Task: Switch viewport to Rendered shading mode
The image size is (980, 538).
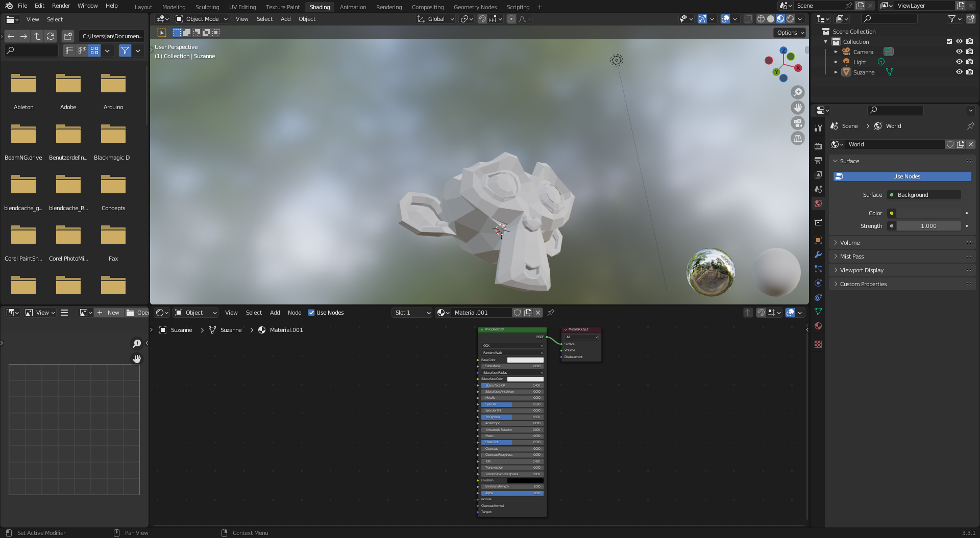Action: 790,19
